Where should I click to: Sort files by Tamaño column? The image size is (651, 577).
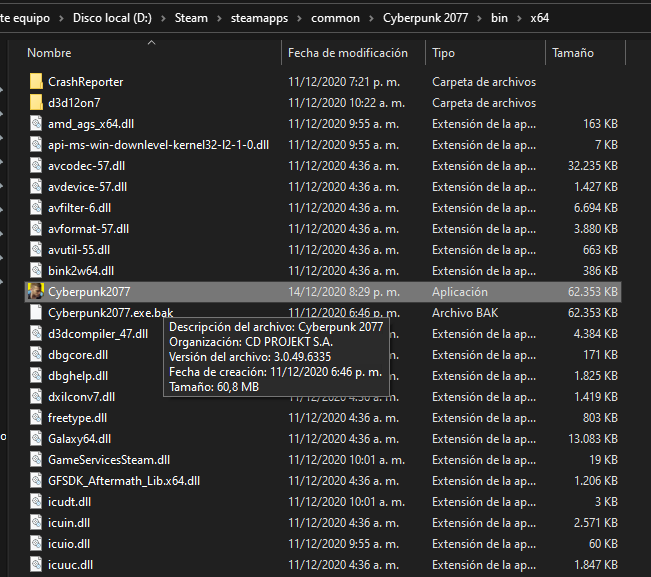pyautogui.click(x=573, y=53)
